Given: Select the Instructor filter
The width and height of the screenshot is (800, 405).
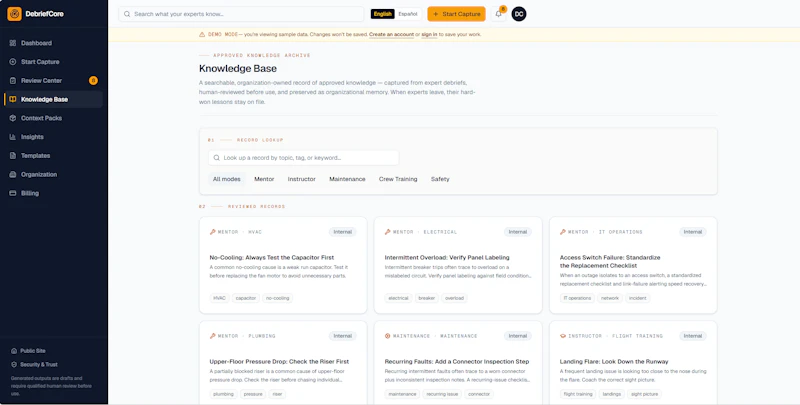Looking at the screenshot, I should click(302, 179).
